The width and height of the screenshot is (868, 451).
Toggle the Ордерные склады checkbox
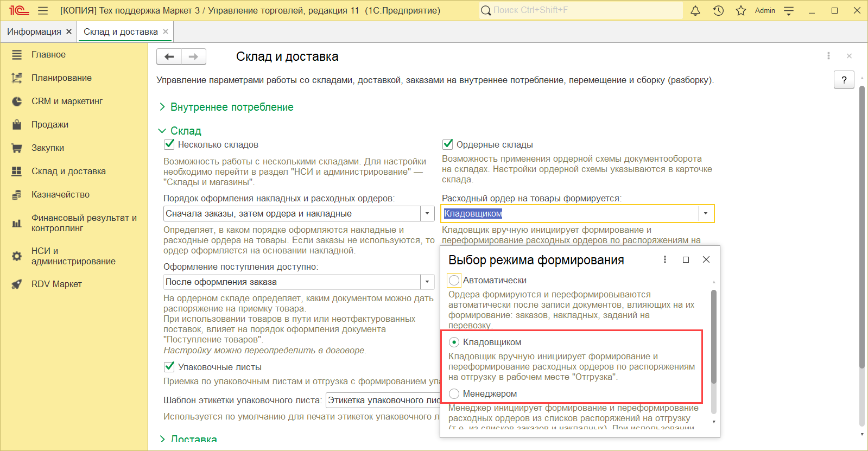[x=448, y=144]
